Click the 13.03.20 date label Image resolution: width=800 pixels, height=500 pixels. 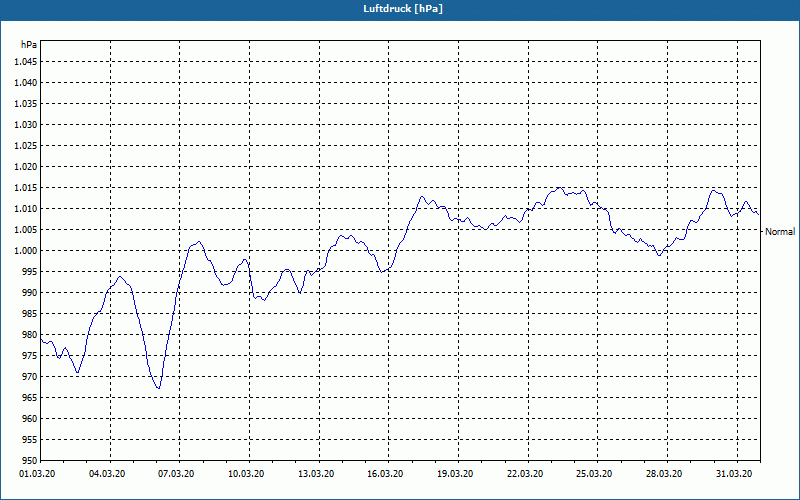316,474
